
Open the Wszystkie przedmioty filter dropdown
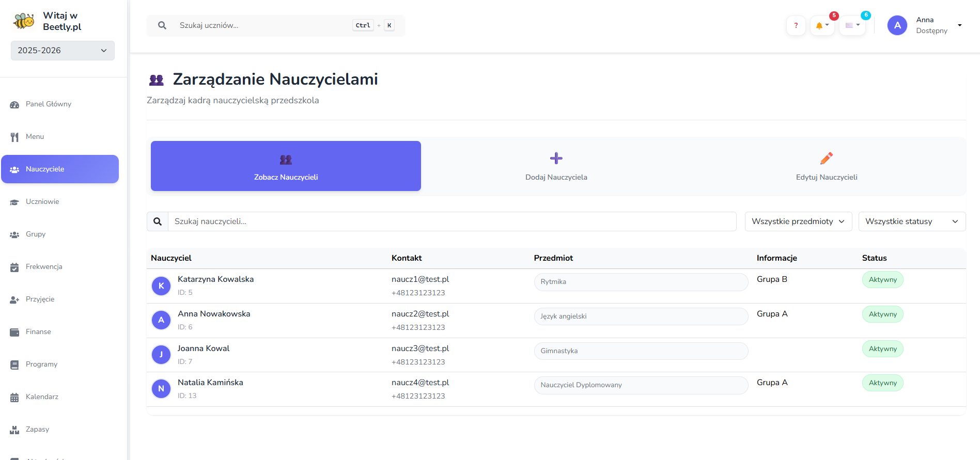(x=798, y=221)
